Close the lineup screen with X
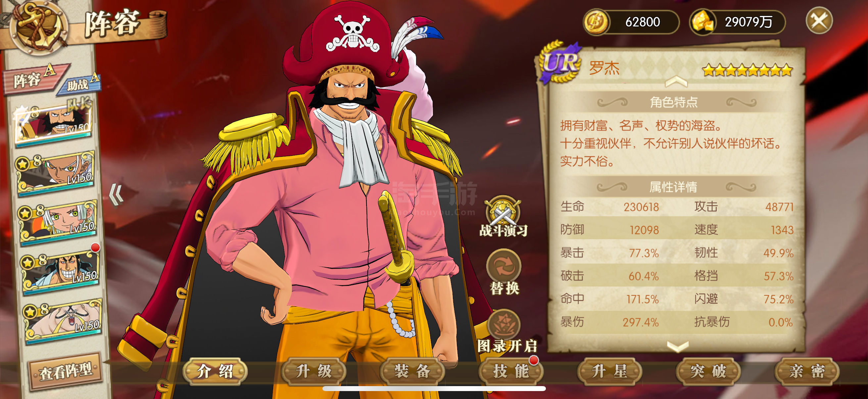 coord(819,21)
